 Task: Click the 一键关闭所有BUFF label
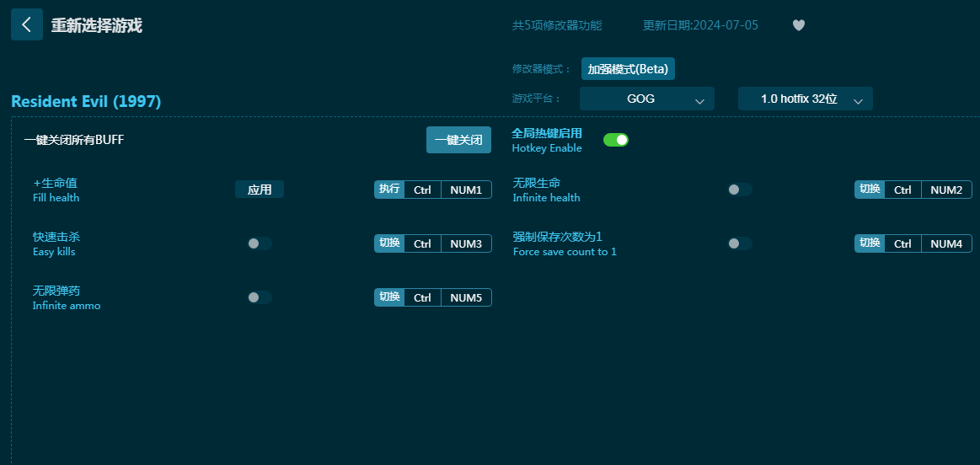click(74, 140)
